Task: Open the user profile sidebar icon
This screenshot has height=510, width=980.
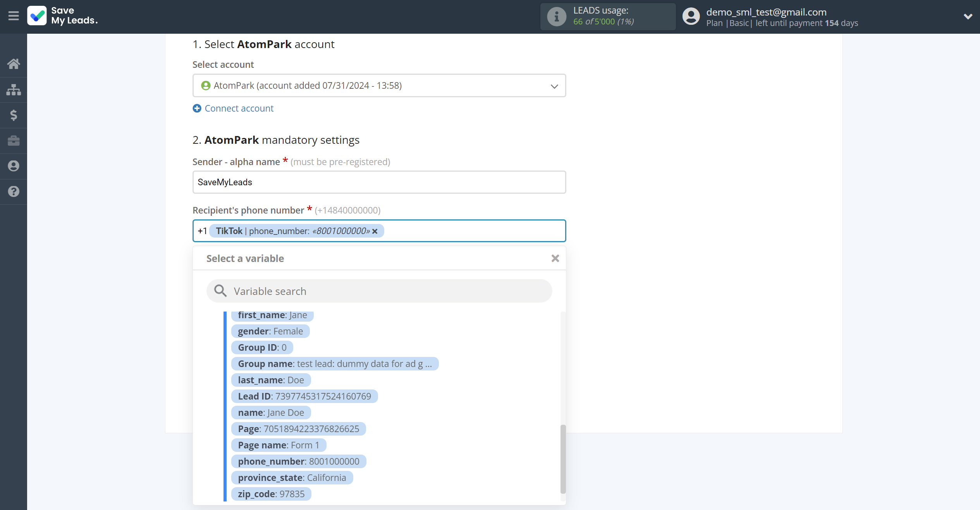Action: tap(14, 166)
